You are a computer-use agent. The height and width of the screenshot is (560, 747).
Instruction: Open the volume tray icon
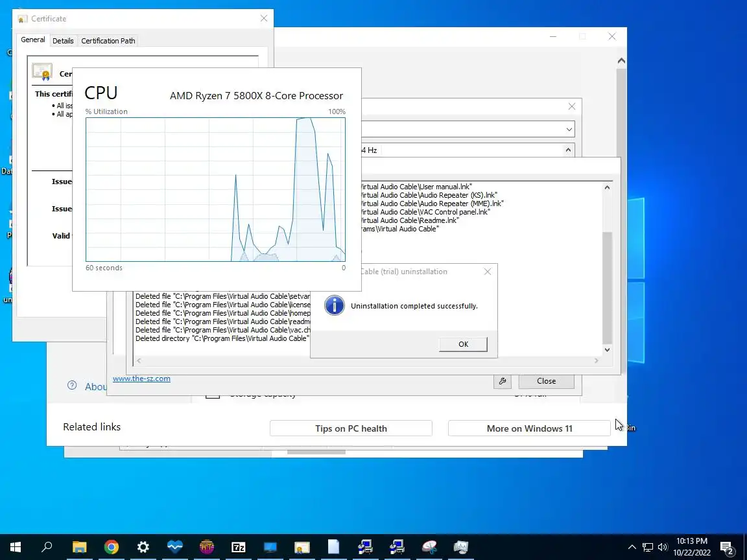click(x=663, y=546)
